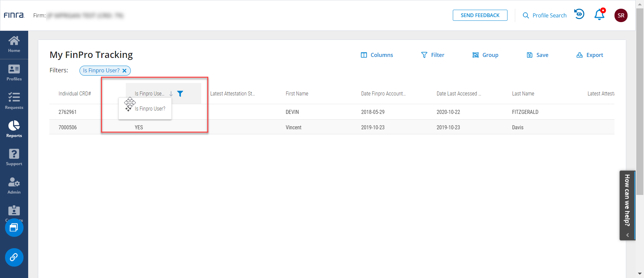Open filter on Is Finpro User column
This screenshot has height=278, width=644.
pyautogui.click(x=180, y=94)
